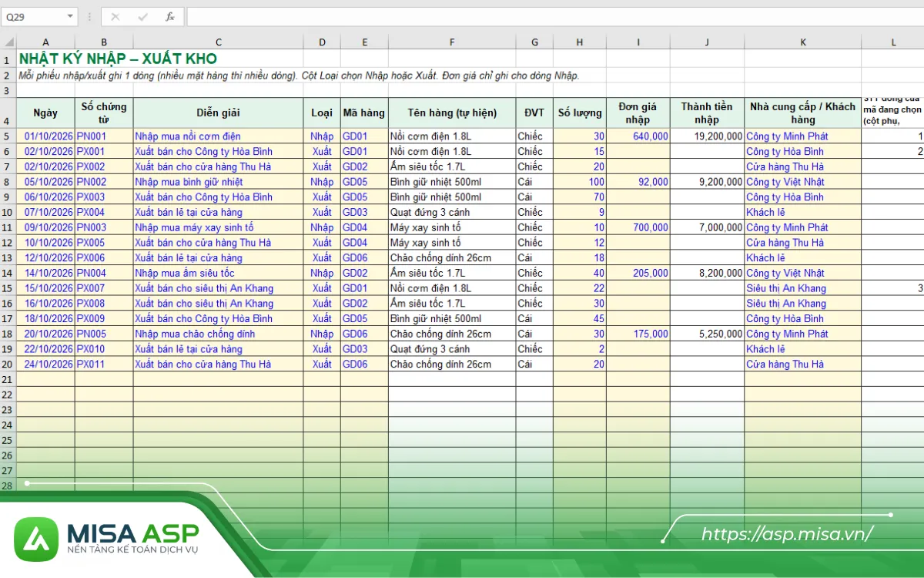Viewport: 924px width, 578px height.
Task: Select cell Nhập mua chảo chống dính
Action: click(x=218, y=334)
